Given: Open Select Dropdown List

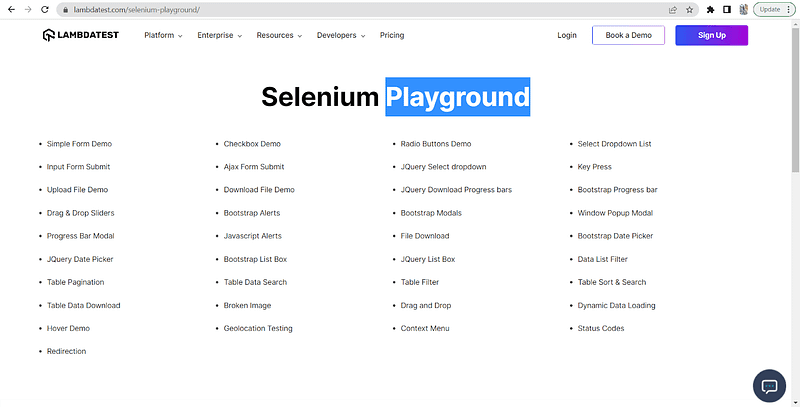Looking at the screenshot, I should [614, 144].
